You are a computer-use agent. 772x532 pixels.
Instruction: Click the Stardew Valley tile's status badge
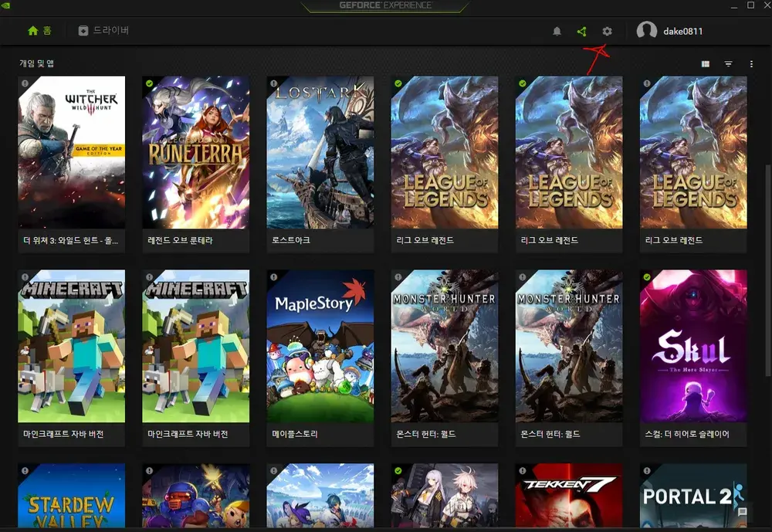25,470
